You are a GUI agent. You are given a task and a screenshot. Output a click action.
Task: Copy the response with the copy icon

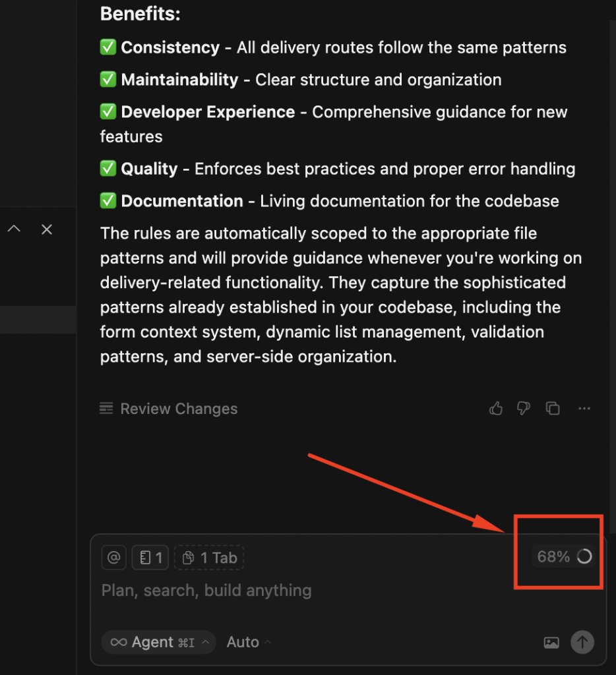click(x=553, y=409)
